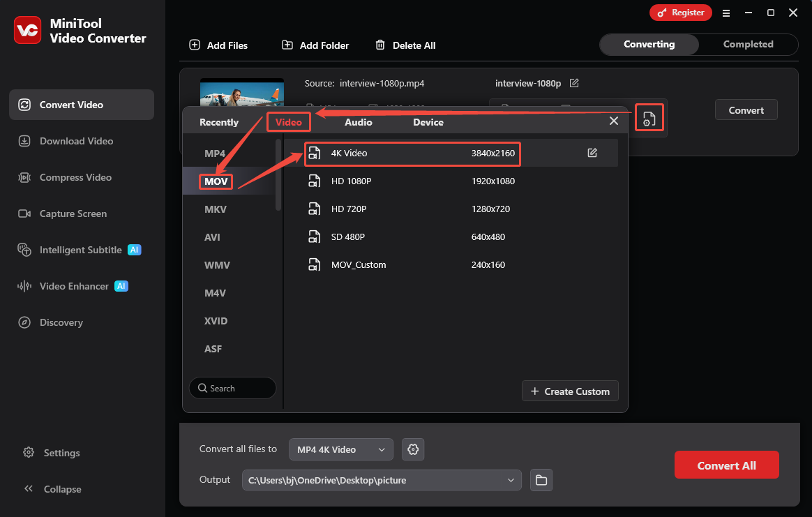Click the format search input field
812x517 pixels.
(x=232, y=388)
